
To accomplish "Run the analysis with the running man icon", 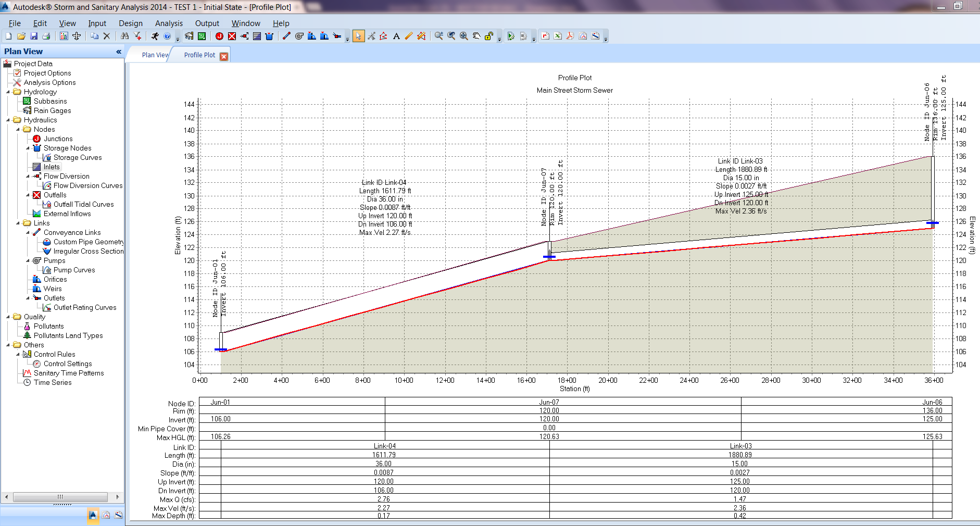I will tap(155, 36).
